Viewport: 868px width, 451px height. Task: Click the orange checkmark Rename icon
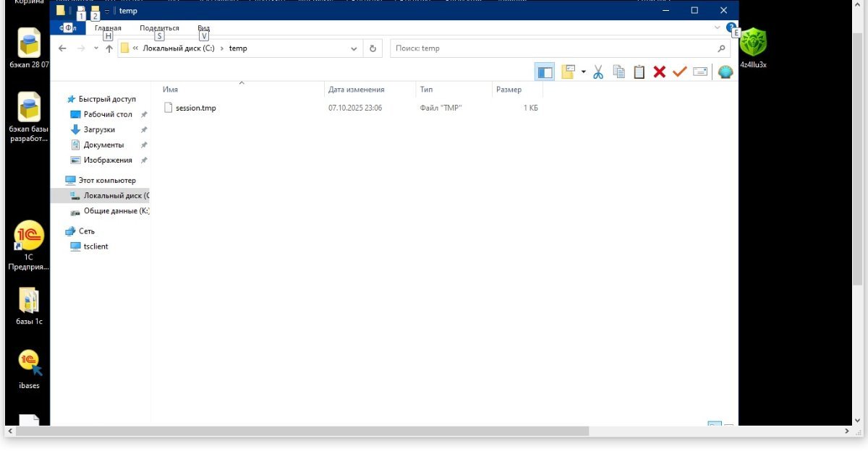pyautogui.click(x=679, y=72)
